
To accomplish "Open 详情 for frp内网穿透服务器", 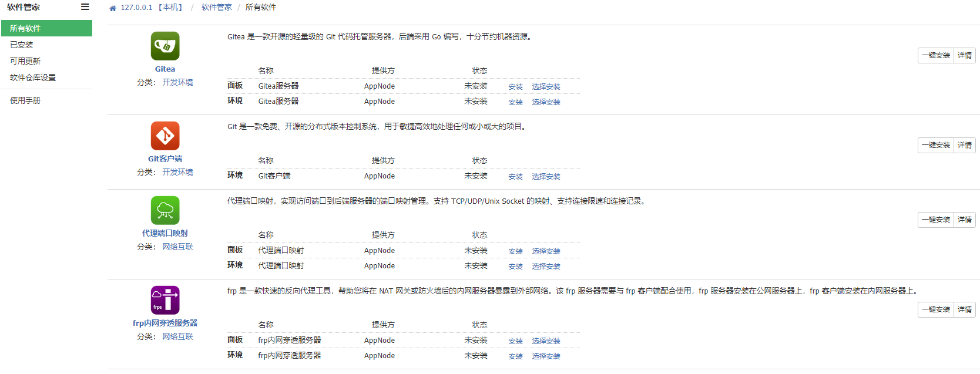I will coord(964,309).
